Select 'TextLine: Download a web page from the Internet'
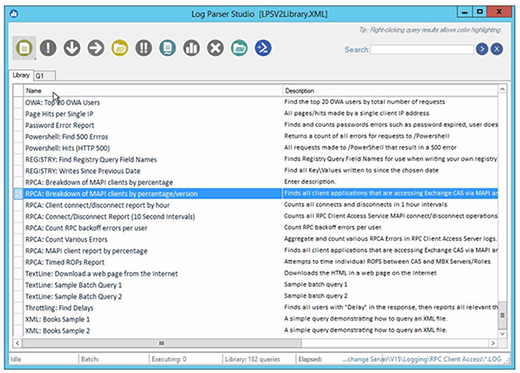 pyautogui.click(x=102, y=274)
